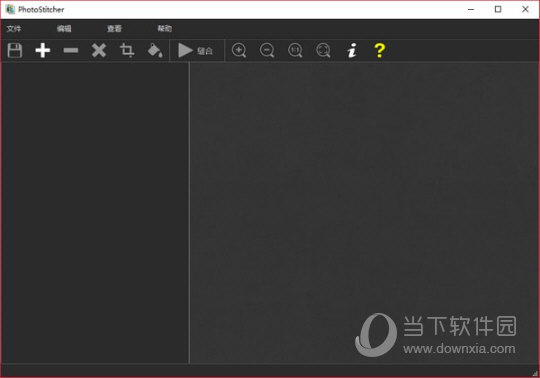Open the 查看 (View) menu

(114, 29)
